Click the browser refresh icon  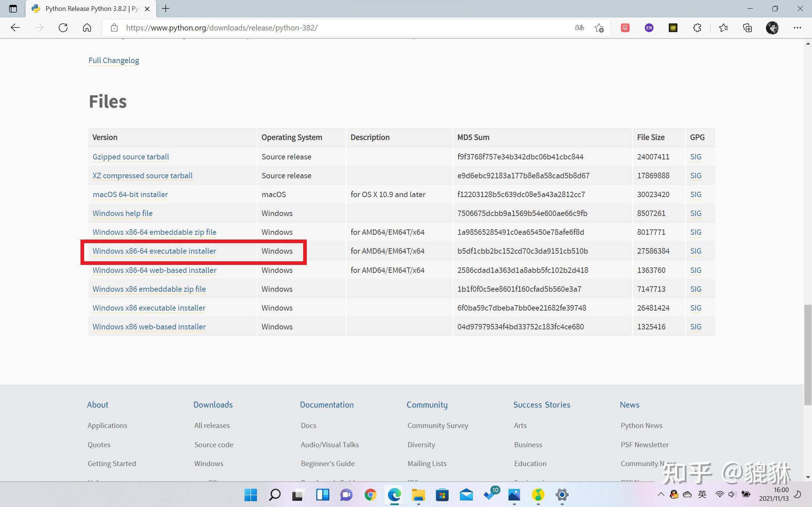63,28
